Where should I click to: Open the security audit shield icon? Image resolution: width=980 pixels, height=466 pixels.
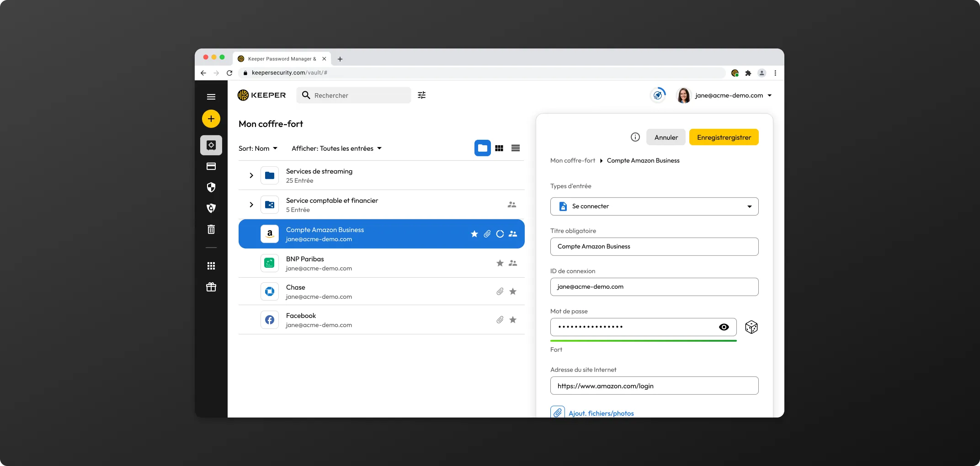tap(211, 187)
